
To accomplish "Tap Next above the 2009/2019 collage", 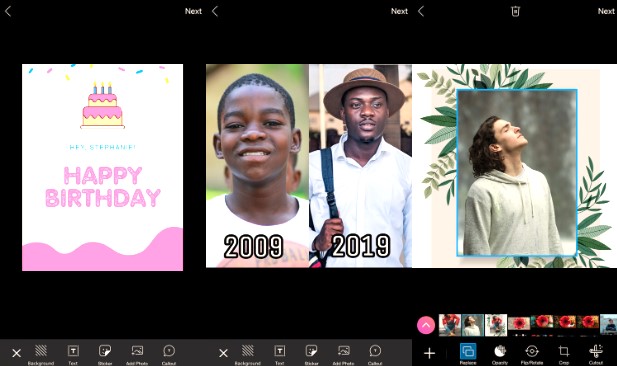I will pyautogui.click(x=399, y=11).
